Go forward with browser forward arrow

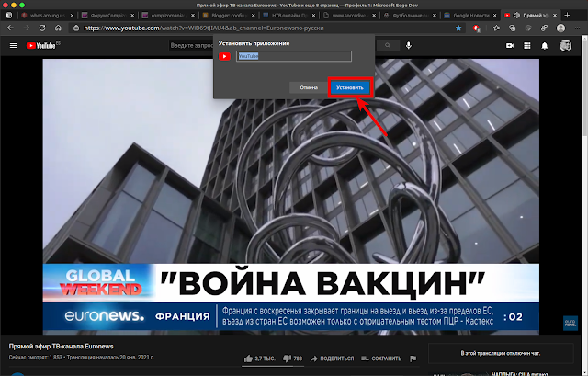coord(27,28)
